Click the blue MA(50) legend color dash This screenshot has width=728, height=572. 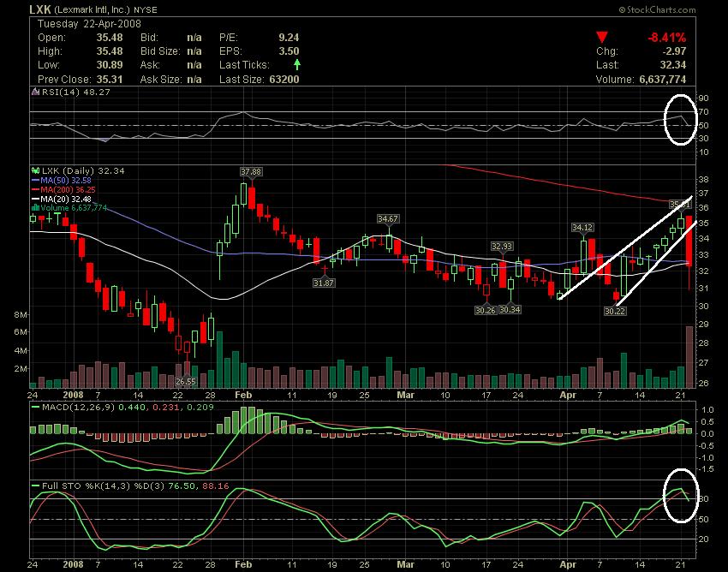coord(36,180)
